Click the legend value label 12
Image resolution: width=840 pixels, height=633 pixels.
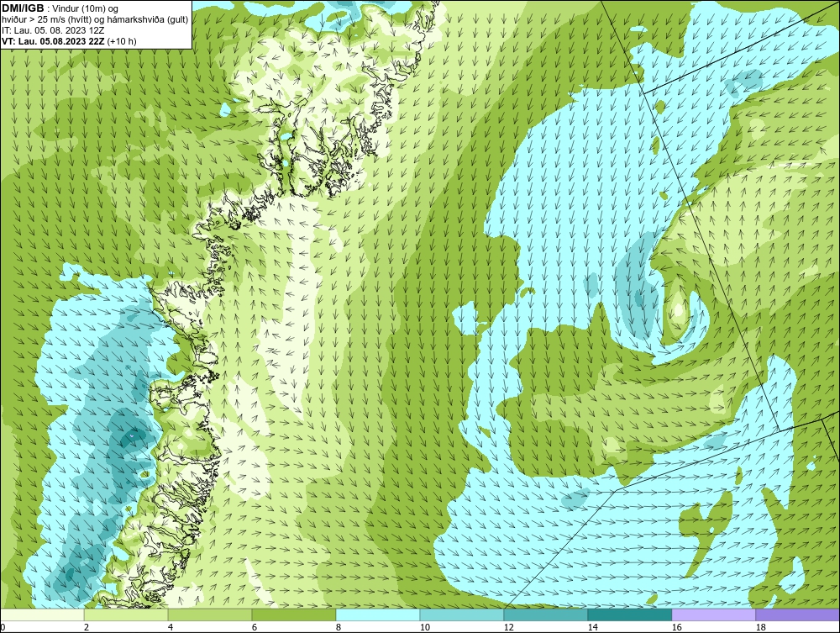[508, 627]
